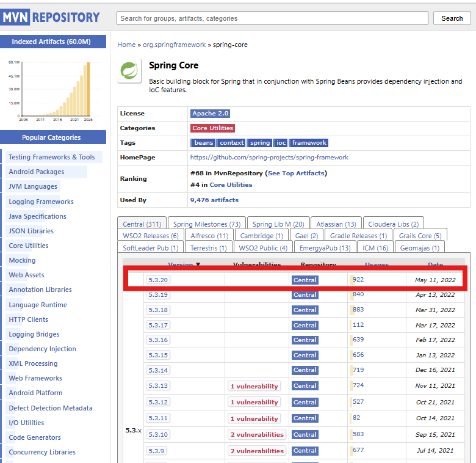Switch to the Gradle Releases (1) tab
This screenshot has width=476, height=463.
pos(358,236)
